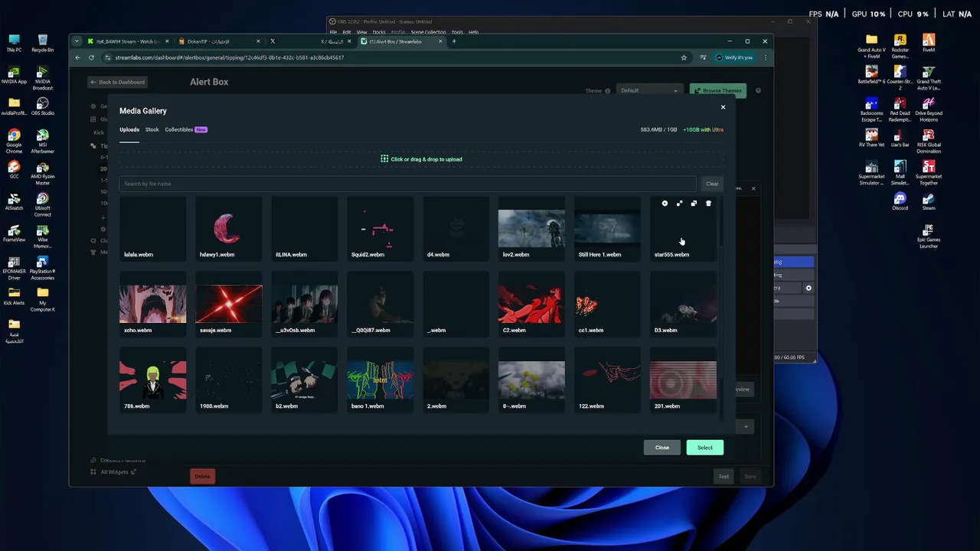Open the Docks menu in OBS window
Screen dimensions: 980x551
pos(379,32)
